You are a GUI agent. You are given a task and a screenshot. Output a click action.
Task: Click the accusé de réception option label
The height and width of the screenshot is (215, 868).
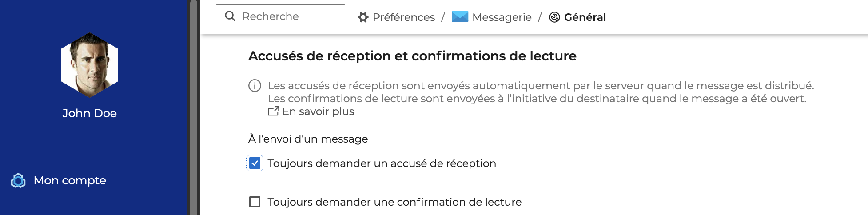click(382, 163)
